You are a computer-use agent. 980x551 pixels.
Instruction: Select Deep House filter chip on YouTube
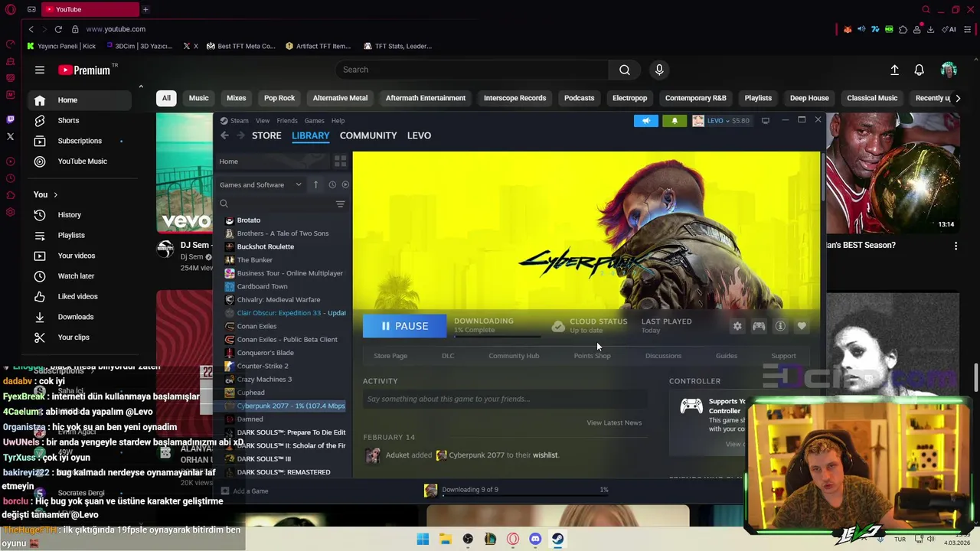tap(809, 98)
